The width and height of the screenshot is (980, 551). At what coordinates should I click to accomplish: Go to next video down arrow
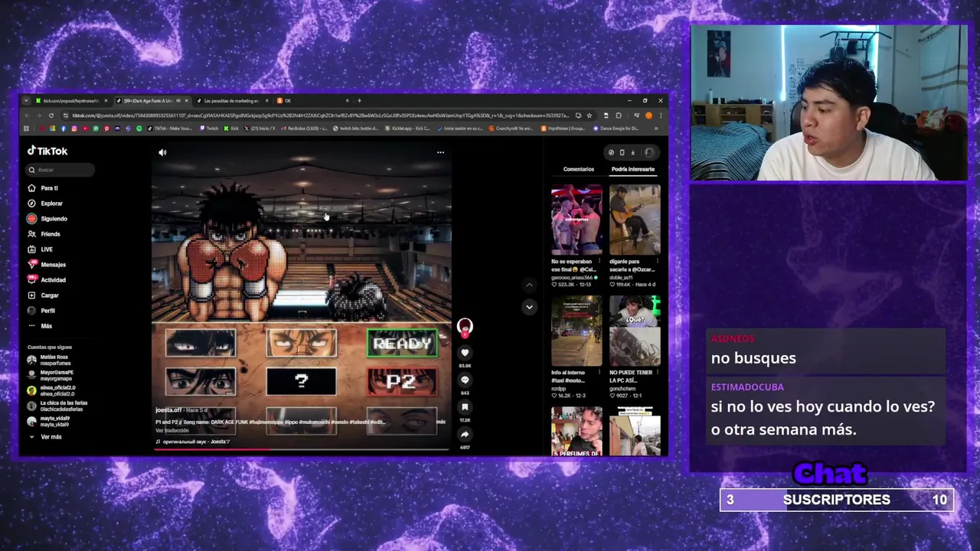529,307
